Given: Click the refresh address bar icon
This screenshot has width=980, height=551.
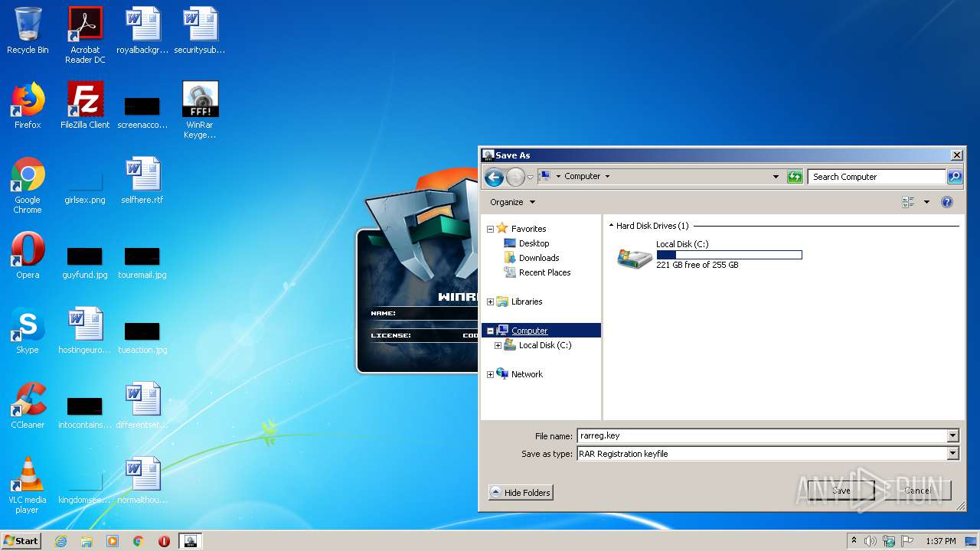Looking at the screenshot, I should point(795,177).
